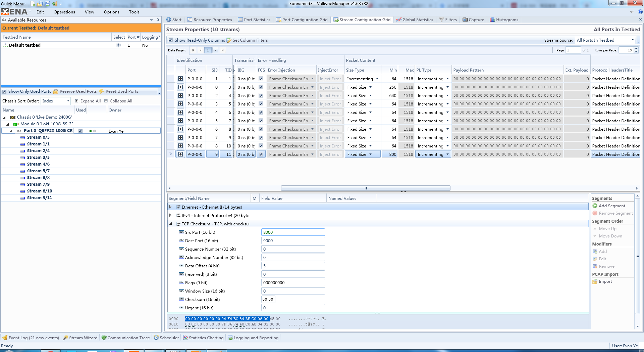The height and width of the screenshot is (352, 644).
Task: Click the help icon at top right
Action: (x=640, y=12)
